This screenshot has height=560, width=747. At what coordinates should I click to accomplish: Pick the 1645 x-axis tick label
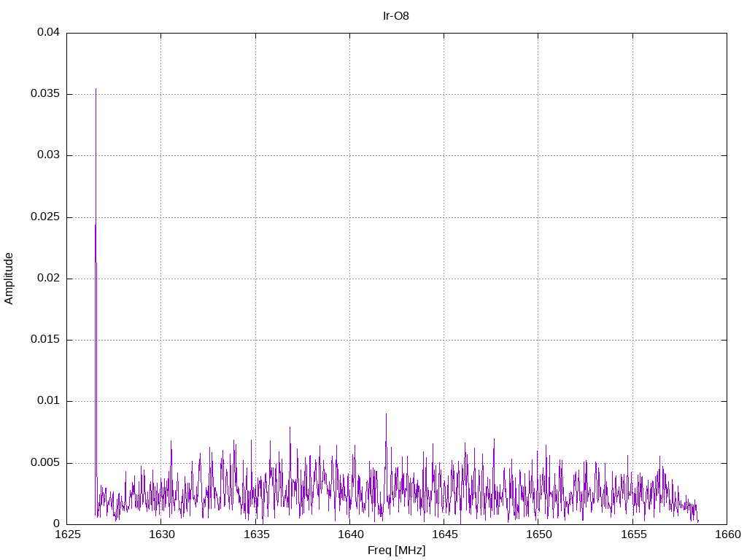444,534
